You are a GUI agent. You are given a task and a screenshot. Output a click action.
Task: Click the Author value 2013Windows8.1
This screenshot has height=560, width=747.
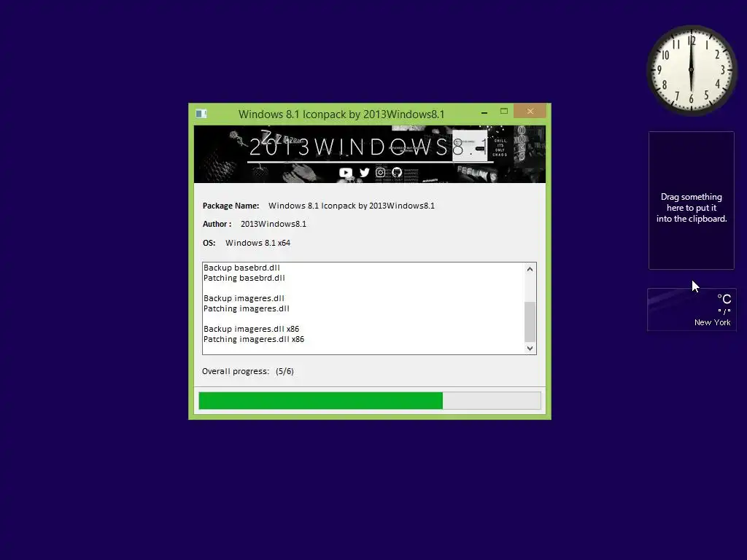pos(274,225)
